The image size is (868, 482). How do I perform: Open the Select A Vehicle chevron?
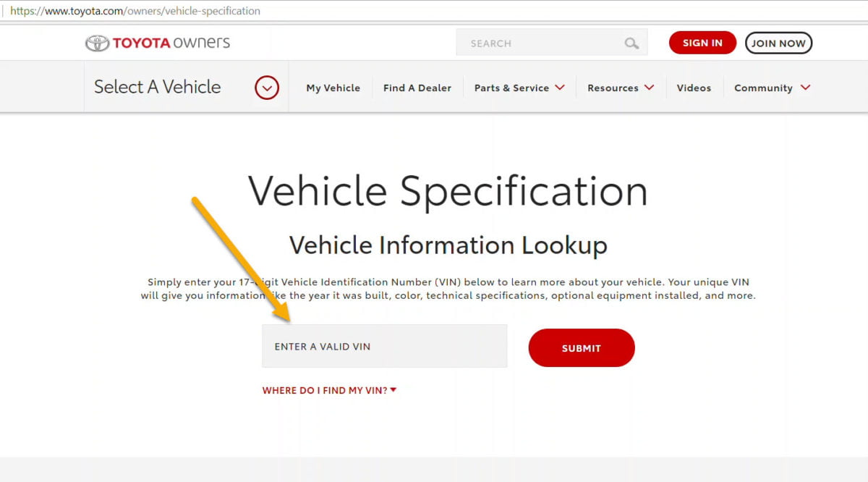pyautogui.click(x=267, y=88)
